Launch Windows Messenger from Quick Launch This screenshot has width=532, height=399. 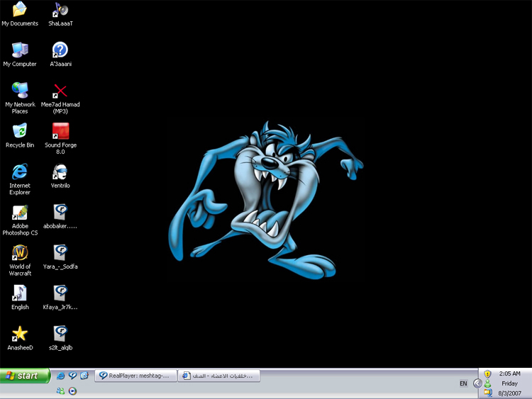tap(60, 391)
